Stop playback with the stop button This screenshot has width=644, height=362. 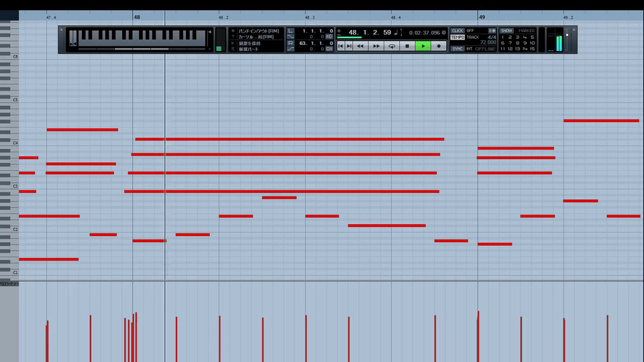407,46
